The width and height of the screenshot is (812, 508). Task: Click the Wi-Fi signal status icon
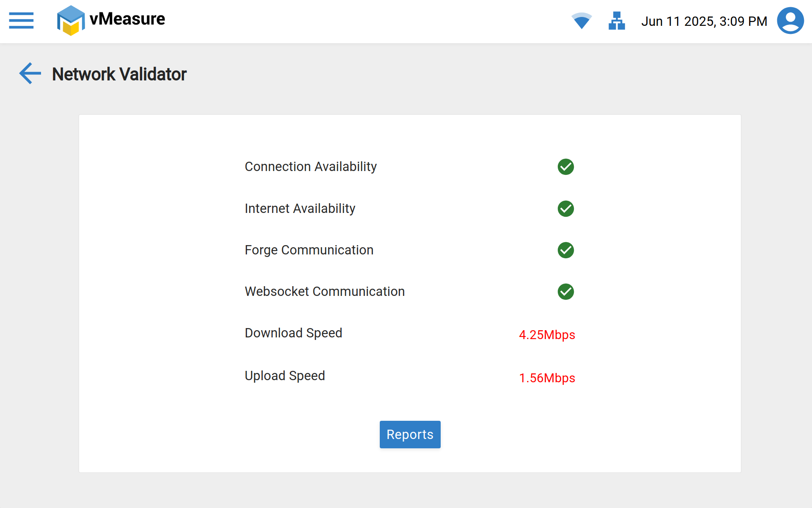coord(582,20)
